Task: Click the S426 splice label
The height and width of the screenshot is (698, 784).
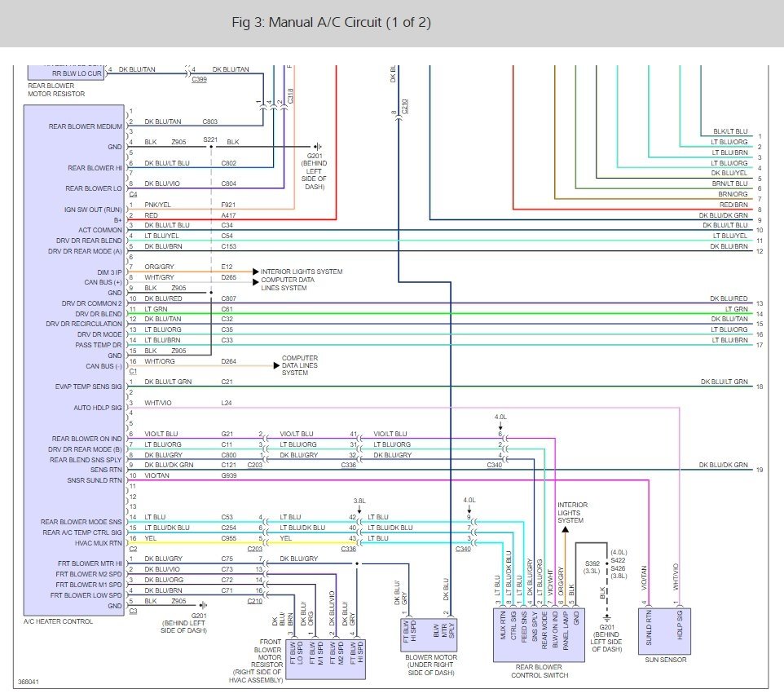Action: tap(618, 568)
